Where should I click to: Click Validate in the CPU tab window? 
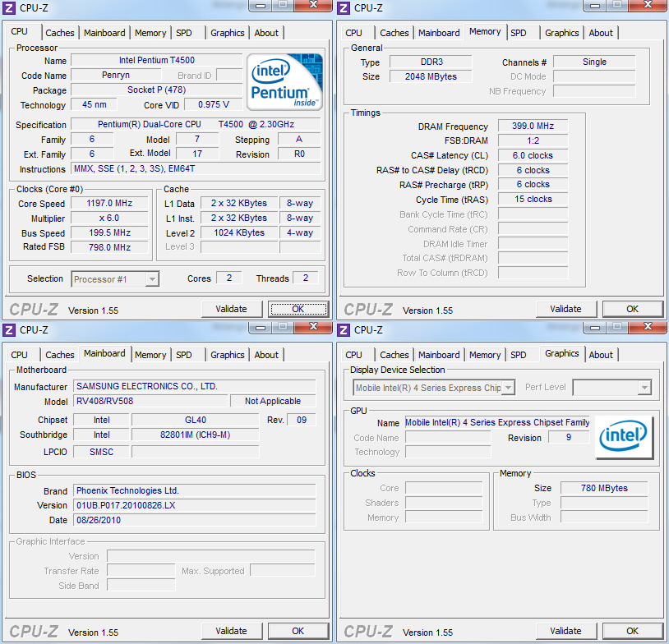point(231,309)
